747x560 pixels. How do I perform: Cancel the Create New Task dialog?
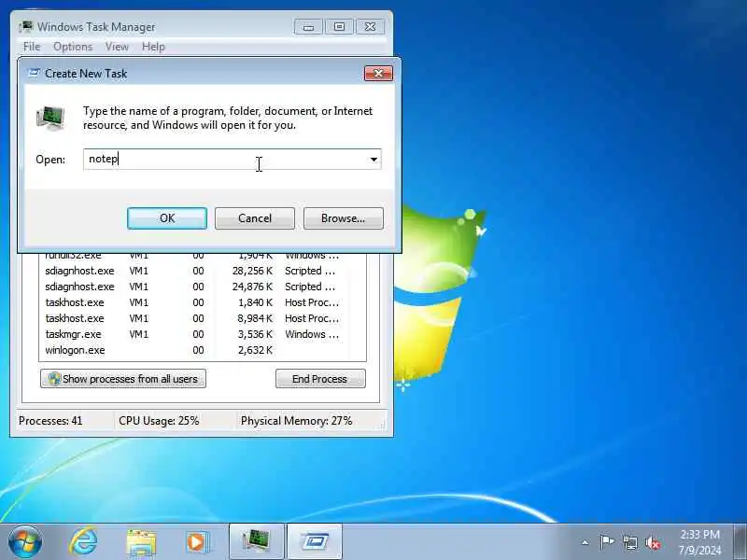point(254,218)
